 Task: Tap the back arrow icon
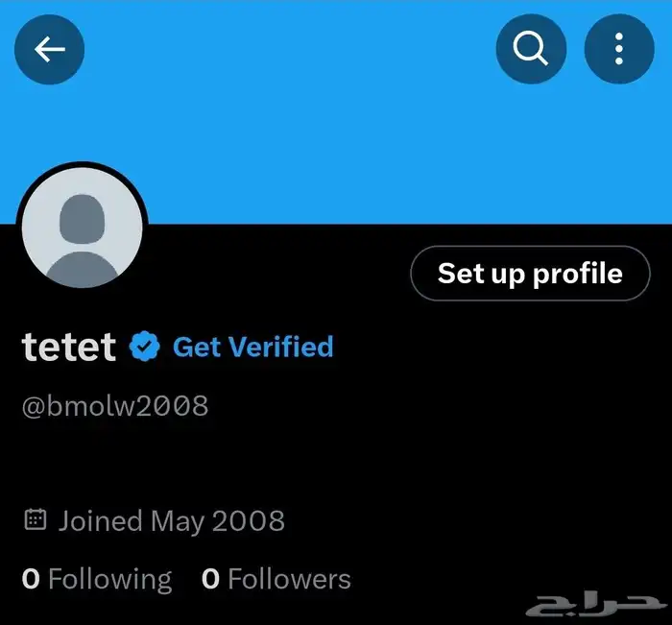(49, 49)
